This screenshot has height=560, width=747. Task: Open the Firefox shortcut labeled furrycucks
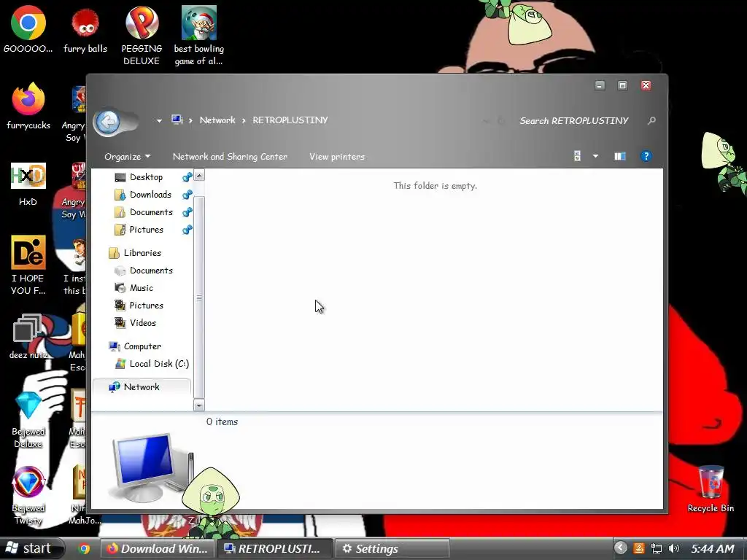(28, 106)
